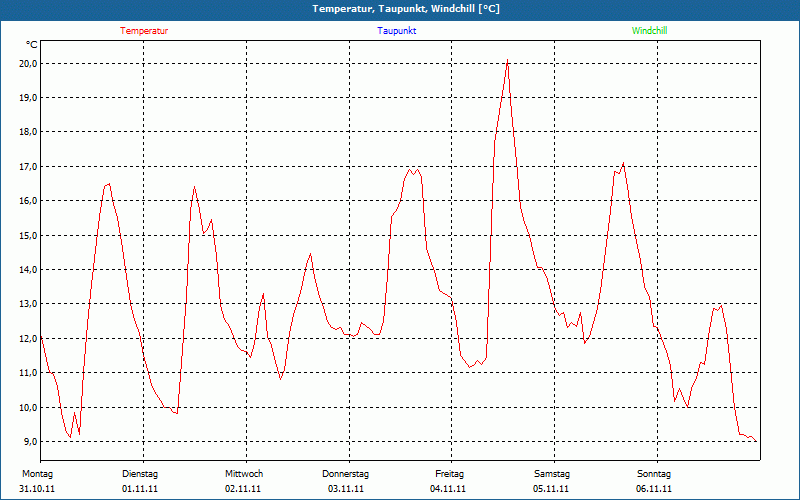Click the 15,0 y-axis value
800x500 pixels.
pyautogui.click(x=28, y=236)
